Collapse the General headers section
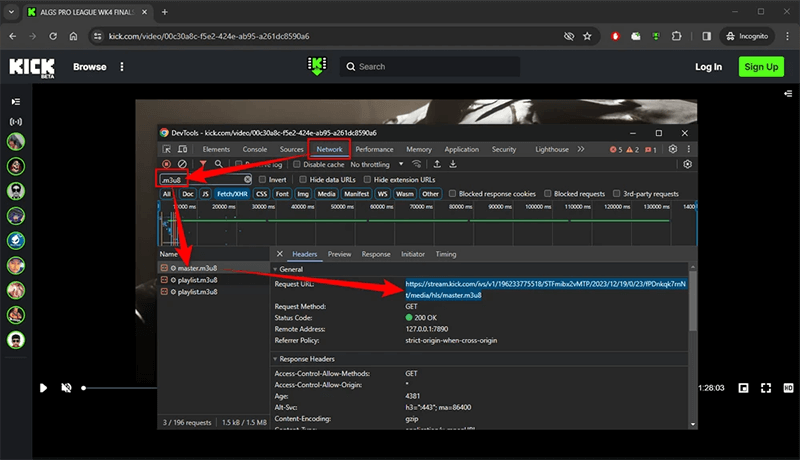 tap(276, 269)
